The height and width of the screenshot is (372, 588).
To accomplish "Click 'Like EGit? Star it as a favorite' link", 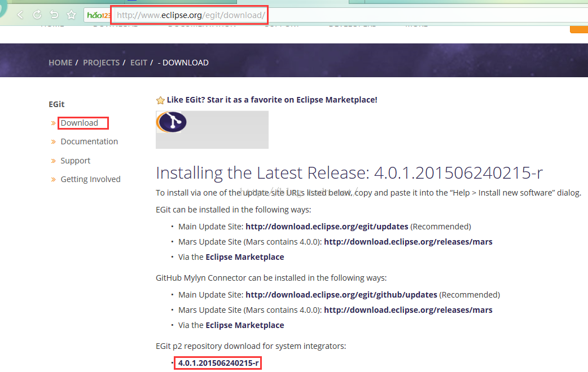I will (x=272, y=100).
